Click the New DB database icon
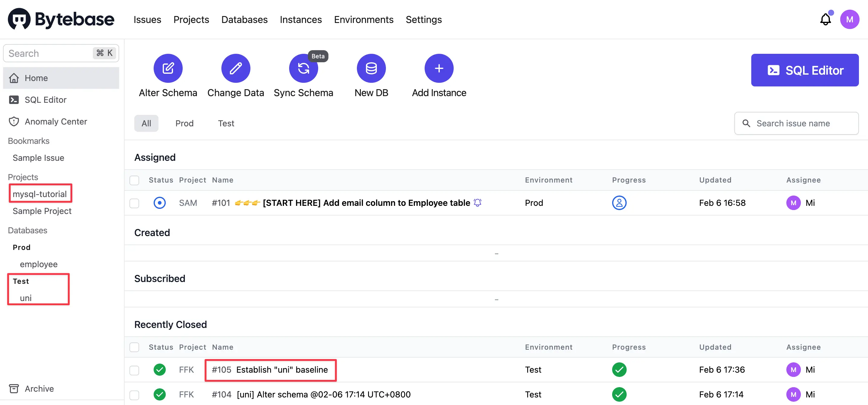This screenshot has height=405, width=868. coord(371,68)
